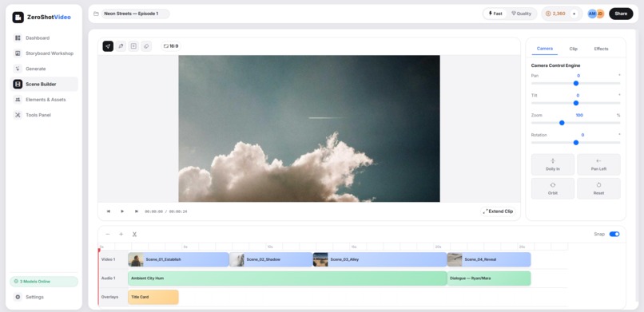The width and height of the screenshot is (644, 312).
Task: Apply the Dolly In camera preset
Action: point(553,164)
